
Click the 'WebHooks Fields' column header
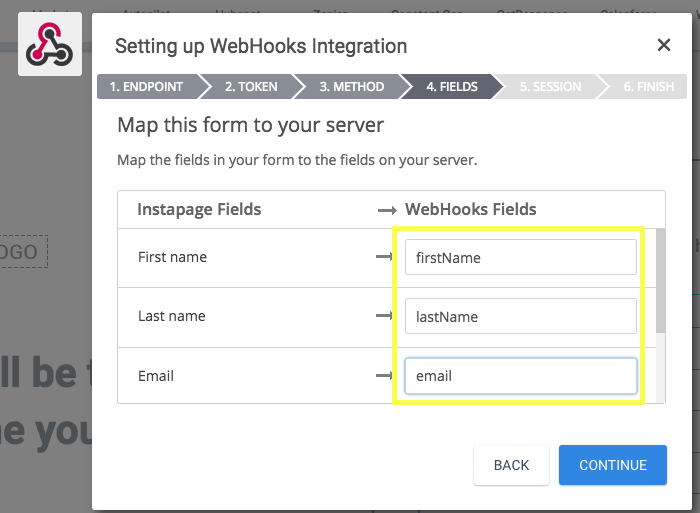[x=471, y=209]
